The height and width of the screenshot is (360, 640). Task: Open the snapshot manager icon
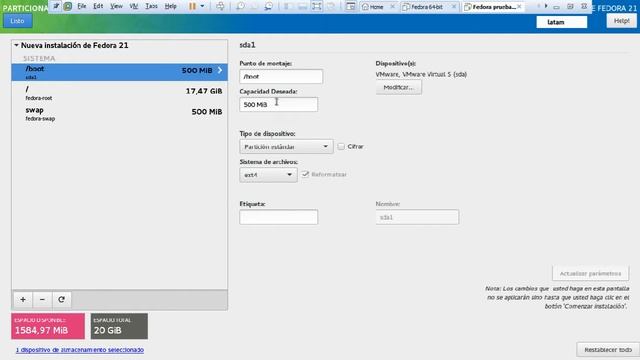269,6
